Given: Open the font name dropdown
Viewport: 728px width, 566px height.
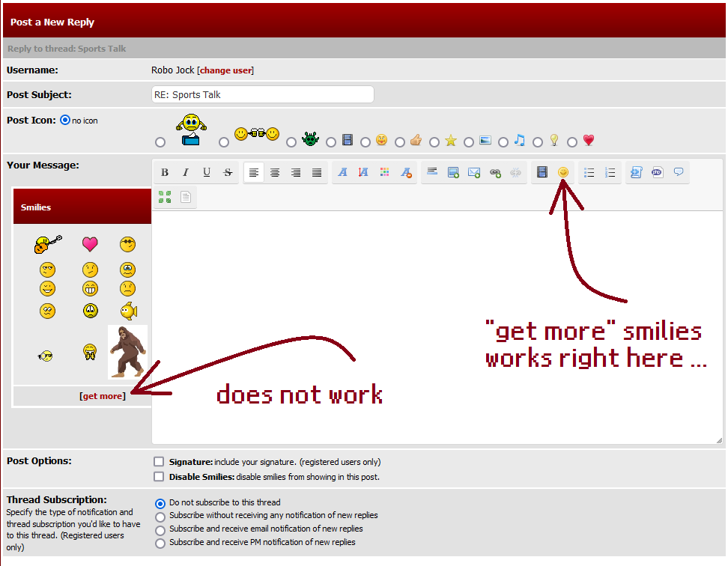Looking at the screenshot, I should (x=342, y=173).
